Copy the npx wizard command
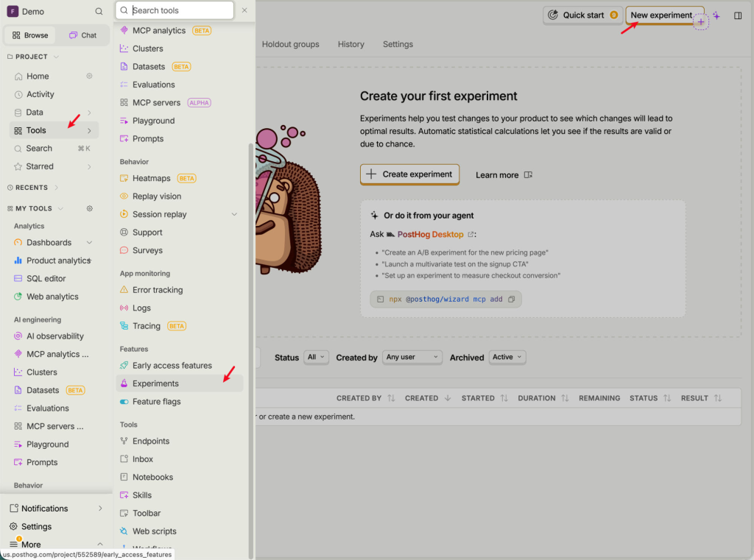754x560 pixels. pyautogui.click(x=512, y=299)
